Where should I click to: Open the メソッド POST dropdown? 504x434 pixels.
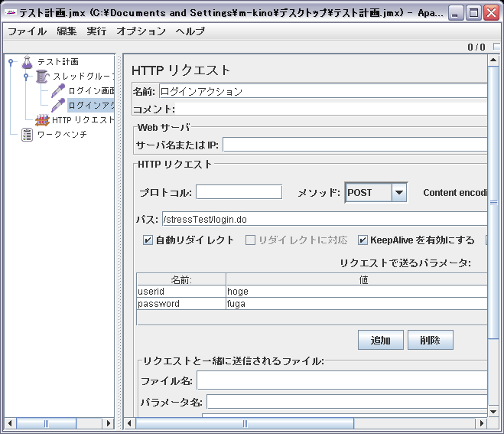click(x=398, y=193)
